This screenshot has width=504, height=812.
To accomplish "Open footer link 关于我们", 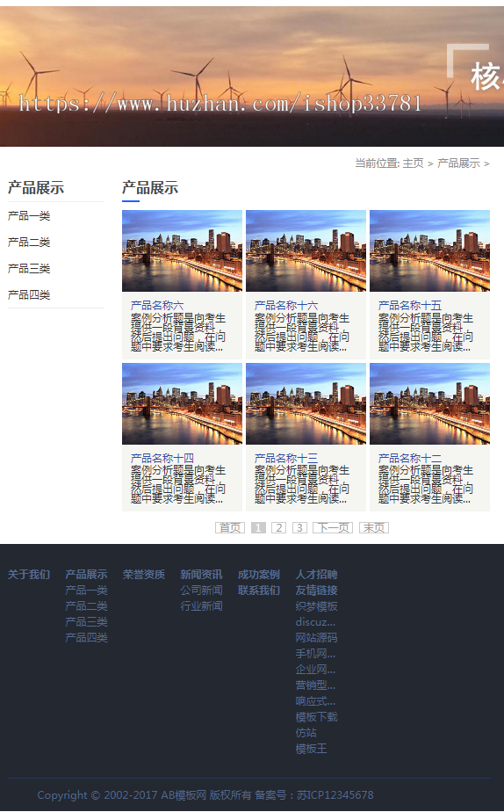I will tap(29, 575).
